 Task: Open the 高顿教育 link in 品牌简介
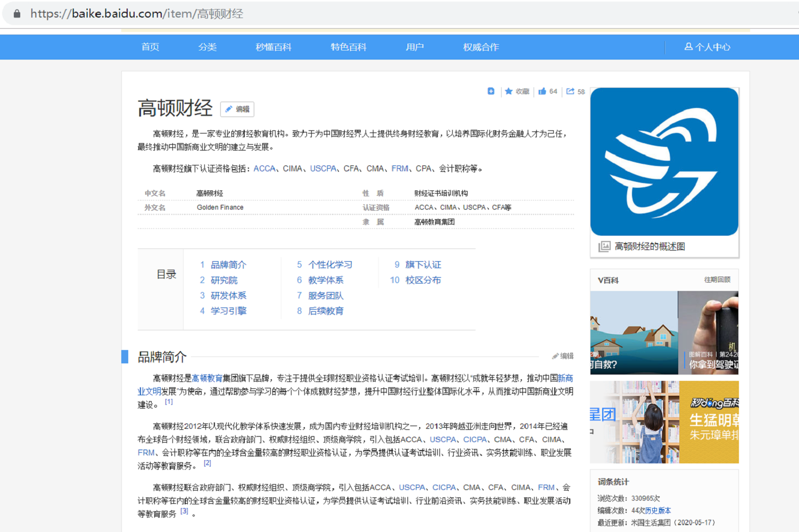(x=207, y=378)
